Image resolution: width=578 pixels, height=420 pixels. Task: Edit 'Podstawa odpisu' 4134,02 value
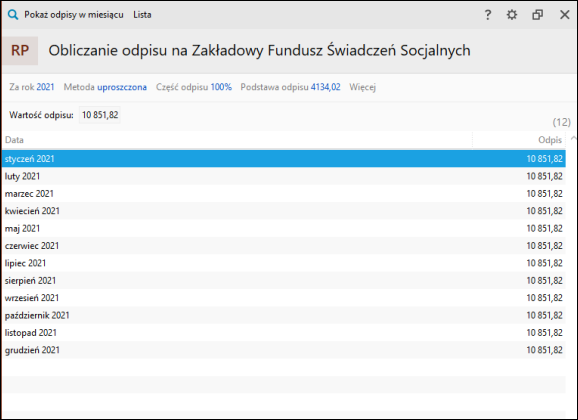tap(325, 87)
